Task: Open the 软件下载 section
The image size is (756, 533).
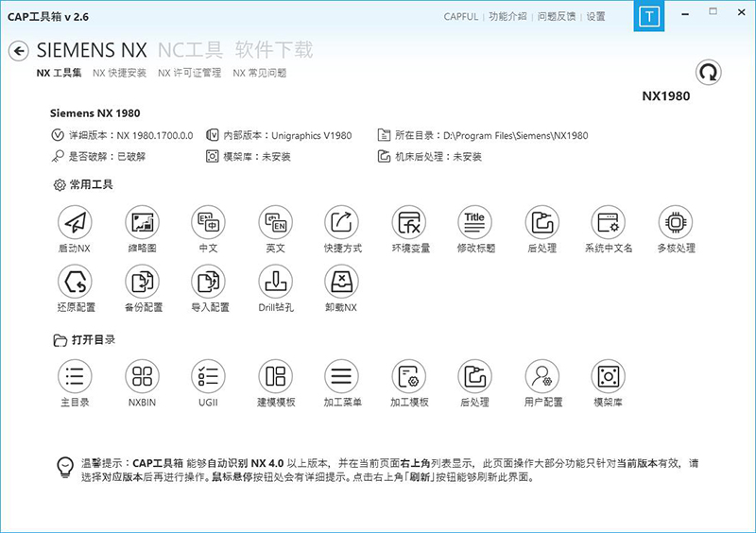Action: (x=274, y=50)
